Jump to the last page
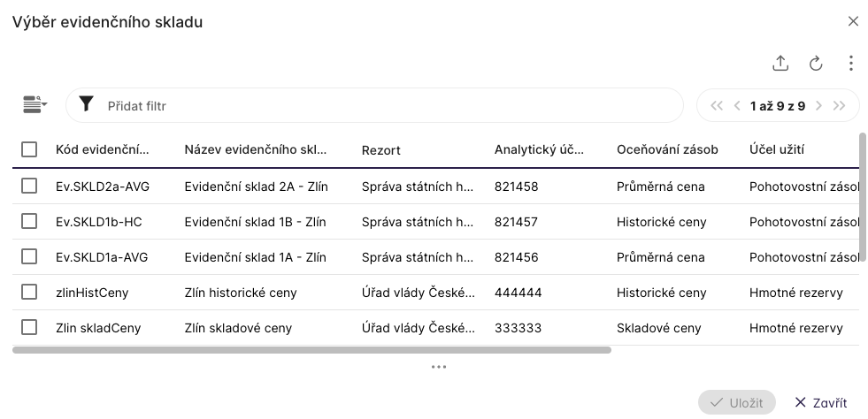This screenshot has height=419, width=868. pyautogui.click(x=840, y=106)
